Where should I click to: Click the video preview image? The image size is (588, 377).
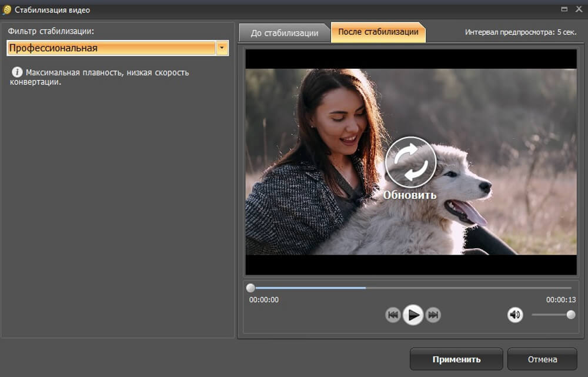pos(411,162)
